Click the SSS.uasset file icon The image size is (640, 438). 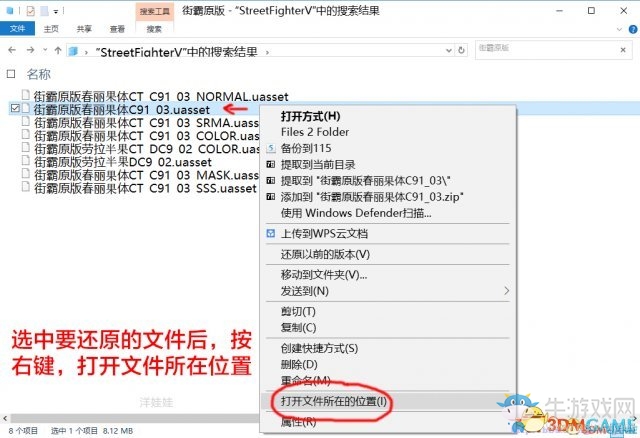tap(26, 187)
